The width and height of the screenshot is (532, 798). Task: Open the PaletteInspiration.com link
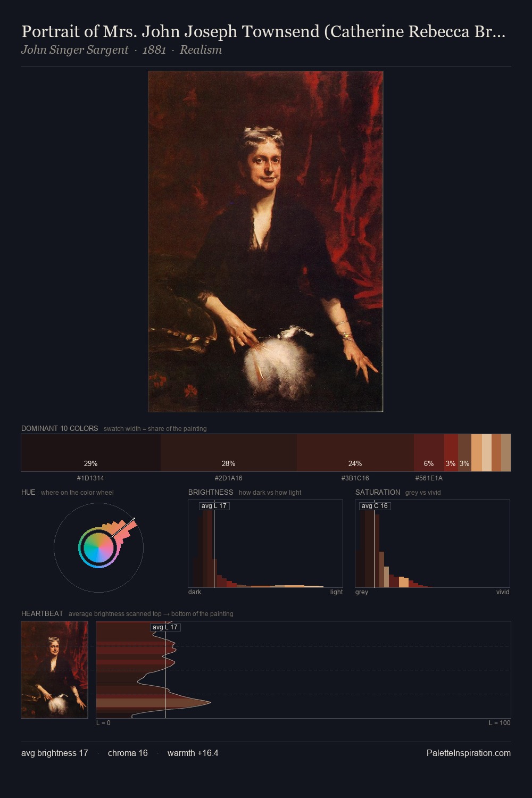coord(469,753)
